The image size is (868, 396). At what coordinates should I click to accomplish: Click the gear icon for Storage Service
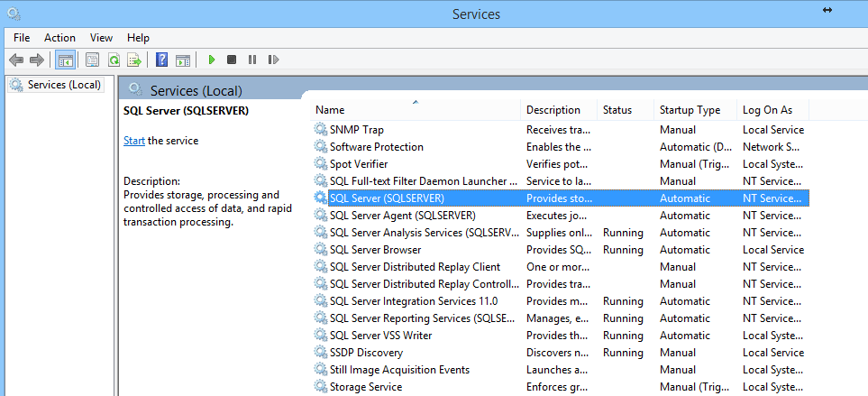(320, 387)
